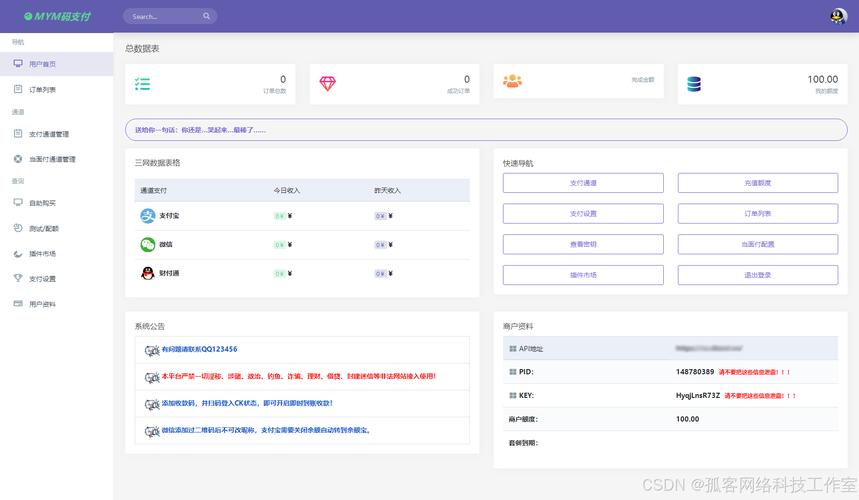The width and height of the screenshot is (859, 500).
Task: Click the lifebuoy icon beside 当面付通道管理
Action: point(18,159)
